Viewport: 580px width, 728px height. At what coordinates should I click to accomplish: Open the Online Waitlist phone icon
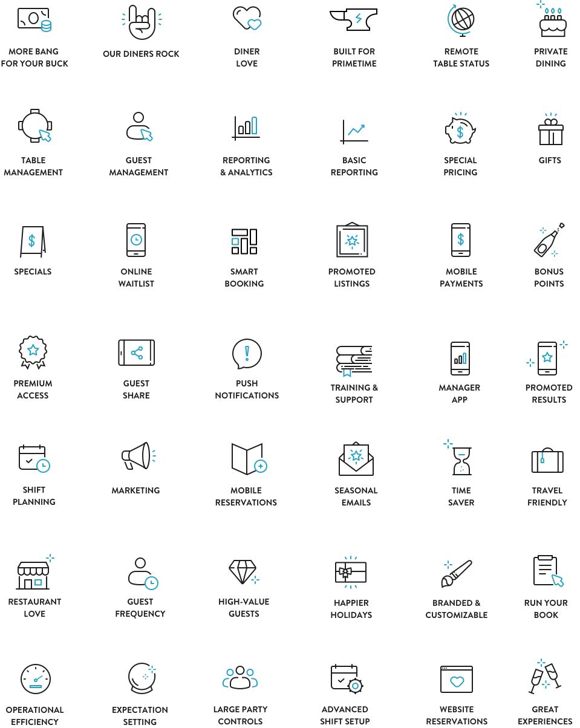136,240
